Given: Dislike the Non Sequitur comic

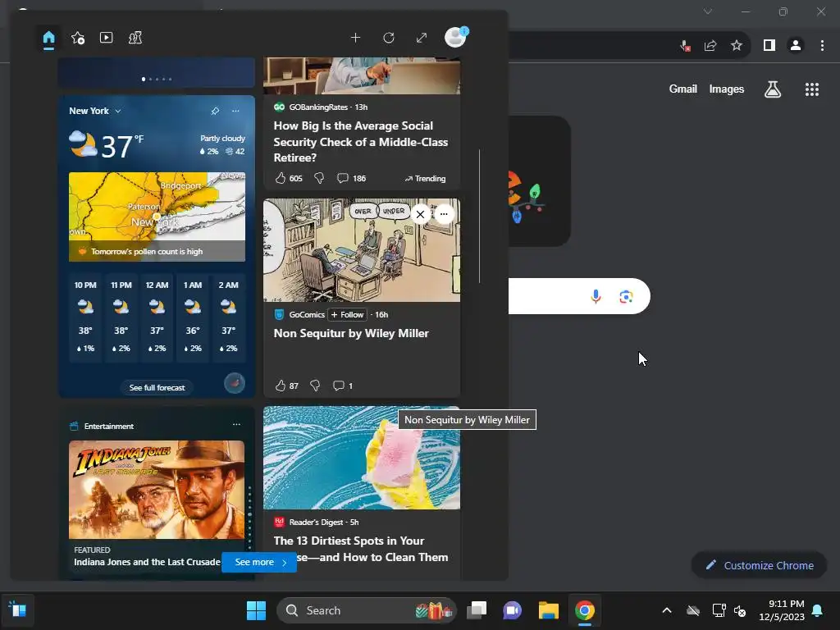Looking at the screenshot, I should tap(315, 386).
